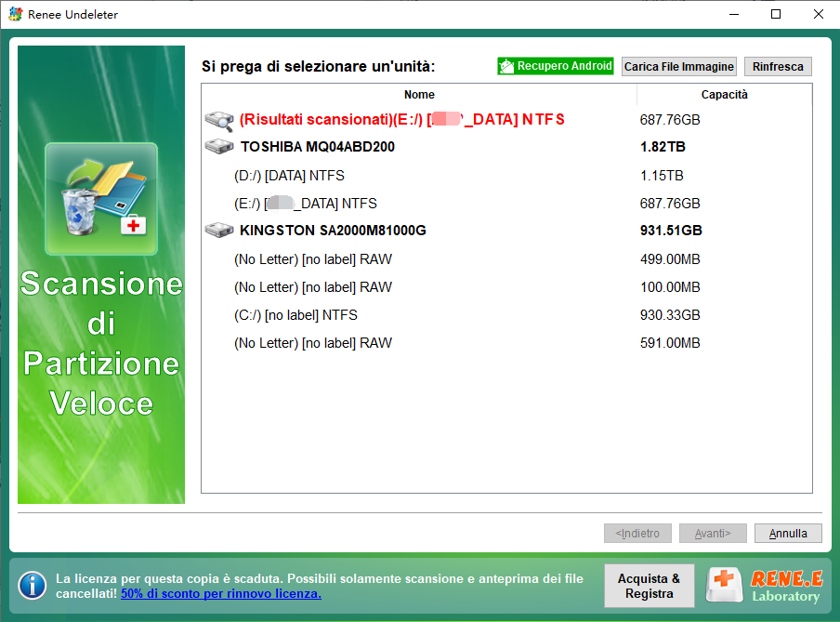Click the Annulla button

[788, 534]
